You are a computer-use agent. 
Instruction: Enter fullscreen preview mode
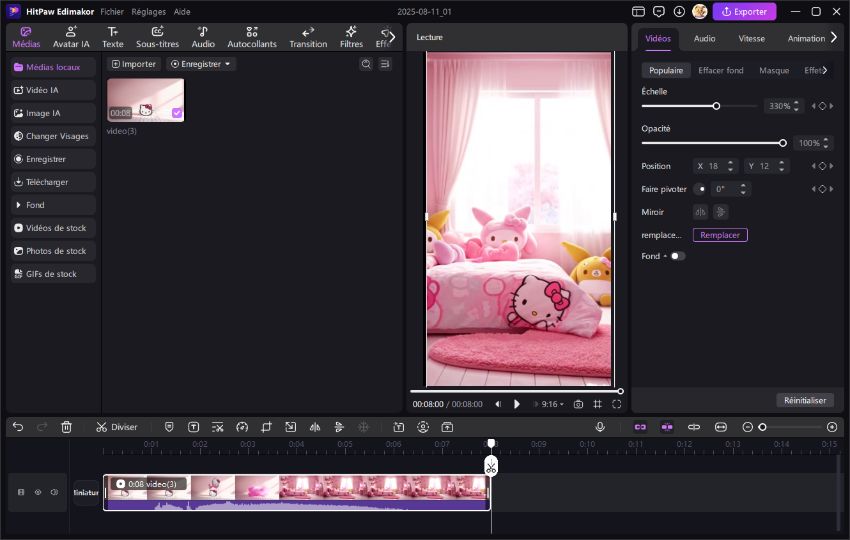pyautogui.click(x=616, y=404)
